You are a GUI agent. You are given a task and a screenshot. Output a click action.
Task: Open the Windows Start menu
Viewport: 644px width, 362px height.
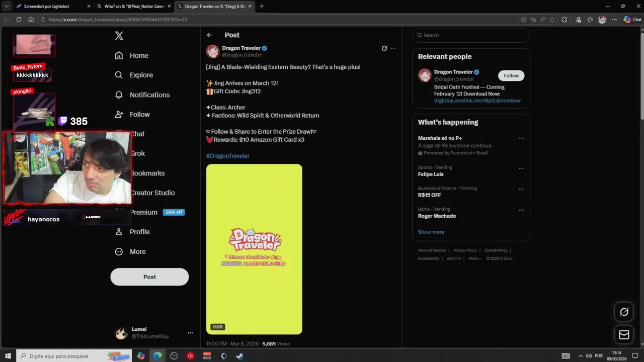click(x=8, y=356)
